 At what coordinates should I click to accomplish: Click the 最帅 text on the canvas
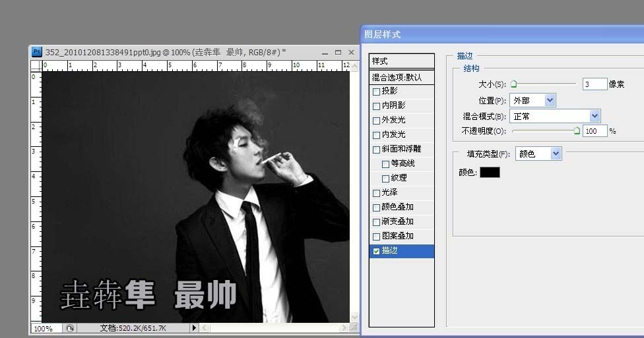pyautogui.click(x=205, y=295)
